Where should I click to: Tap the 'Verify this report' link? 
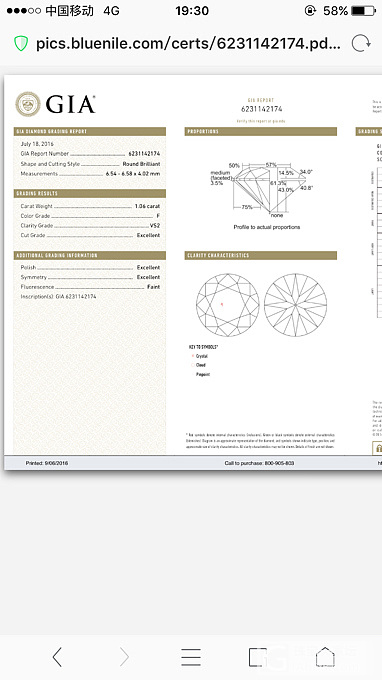[x=261, y=121]
